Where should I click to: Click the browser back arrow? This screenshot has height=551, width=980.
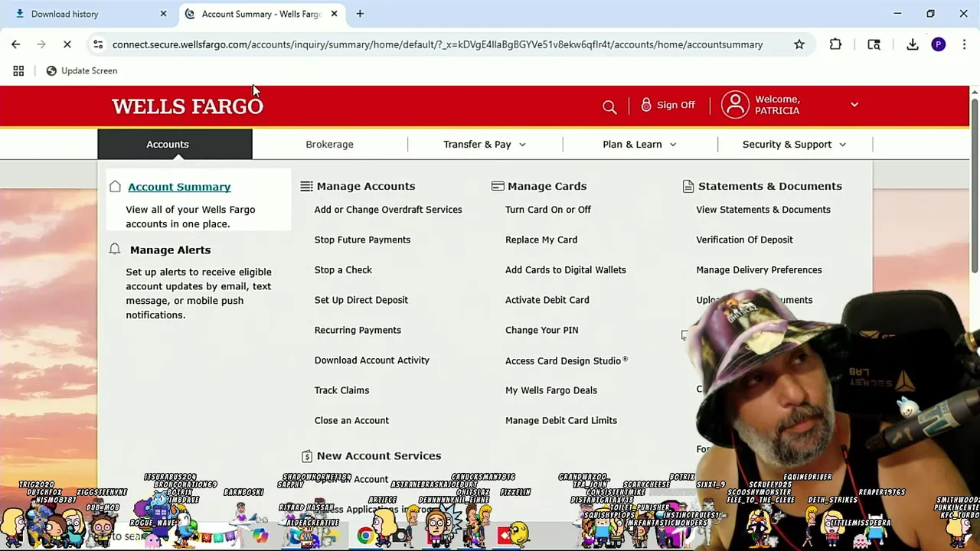pos(16,44)
